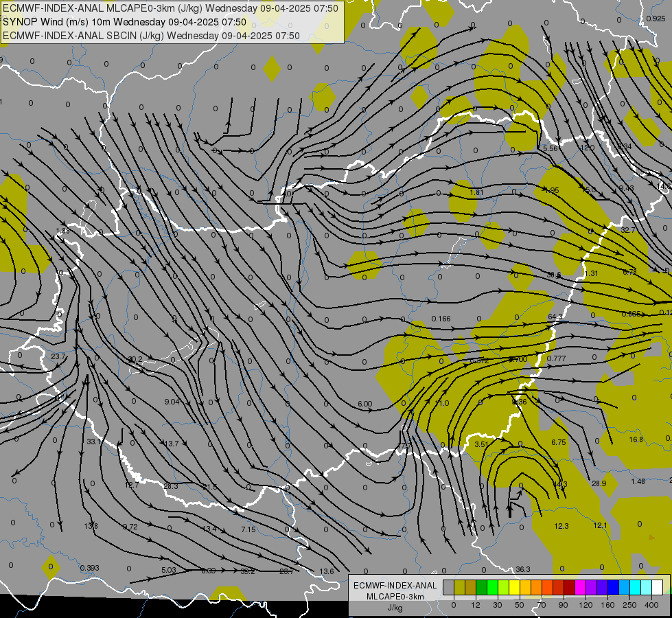Click the SYNOP Wind 10m title line
This screenshot has width=672, height=618.
[x=125, y=22]
